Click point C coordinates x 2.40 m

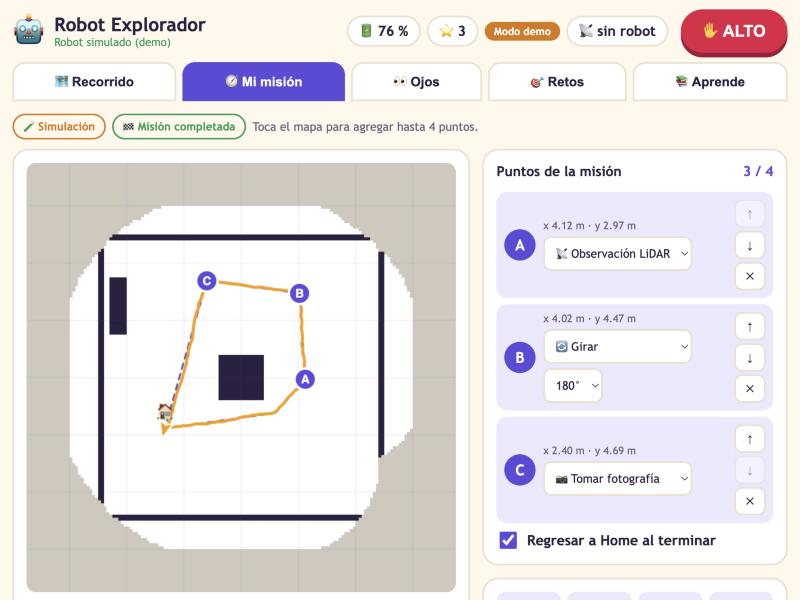[590, 451]
